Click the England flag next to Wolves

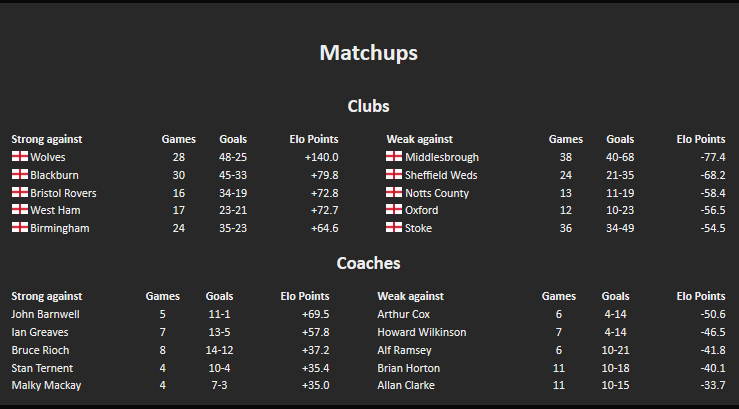pyautogui.click(x=20, y=156)
